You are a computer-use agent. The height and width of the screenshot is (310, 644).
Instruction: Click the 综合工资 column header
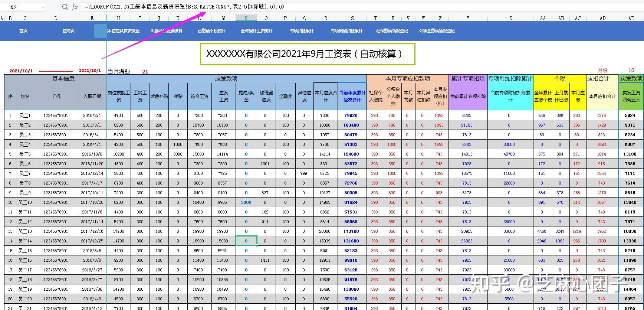pos(199,96)
